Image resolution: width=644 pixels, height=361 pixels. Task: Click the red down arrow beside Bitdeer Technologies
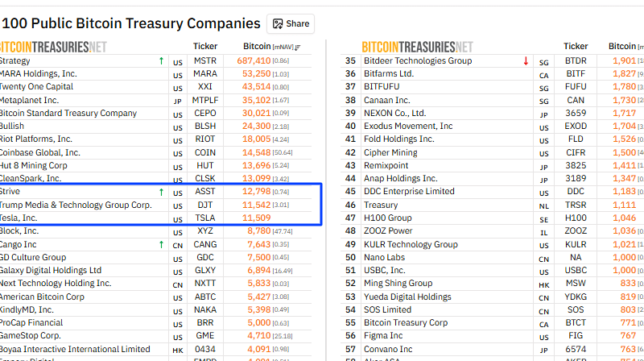526,61
